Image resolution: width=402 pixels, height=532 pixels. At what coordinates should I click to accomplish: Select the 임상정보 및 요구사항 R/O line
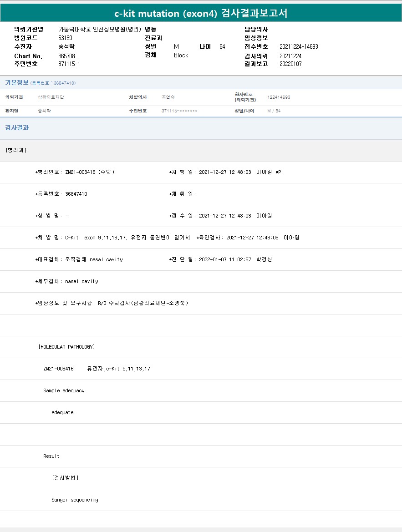(112, 303)
